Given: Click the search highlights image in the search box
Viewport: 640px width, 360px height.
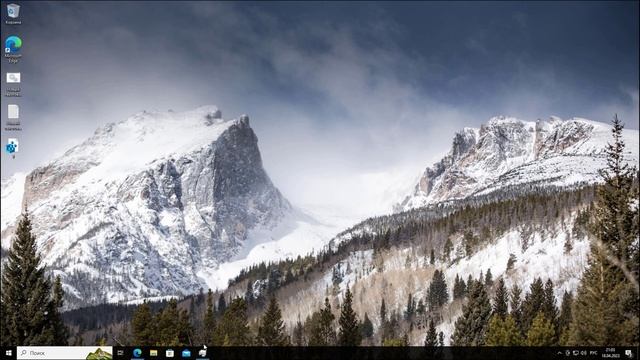Looking at the screenshot, I should pyautogui.click(x=99, y=353).
